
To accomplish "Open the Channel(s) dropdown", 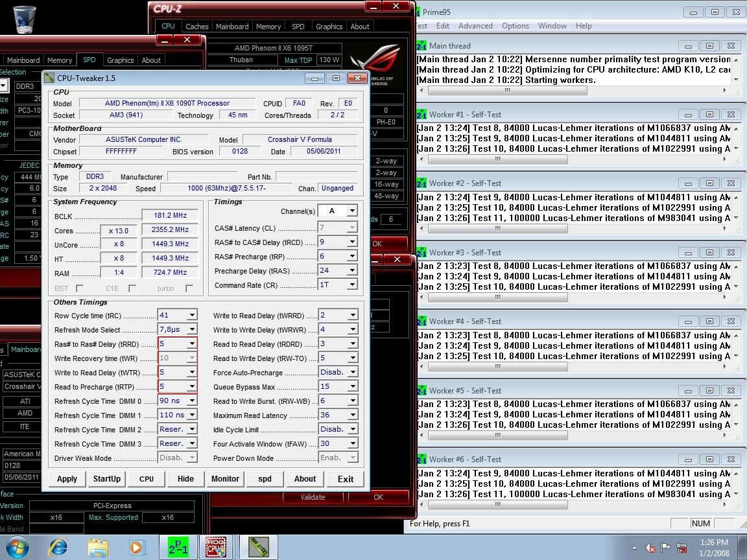I will tap(351, 211).
